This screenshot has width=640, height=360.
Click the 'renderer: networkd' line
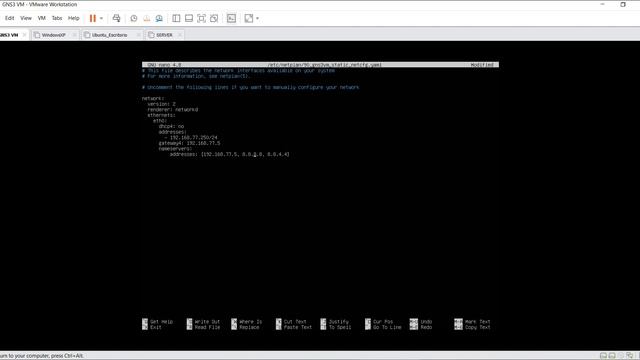coord(173,110)
